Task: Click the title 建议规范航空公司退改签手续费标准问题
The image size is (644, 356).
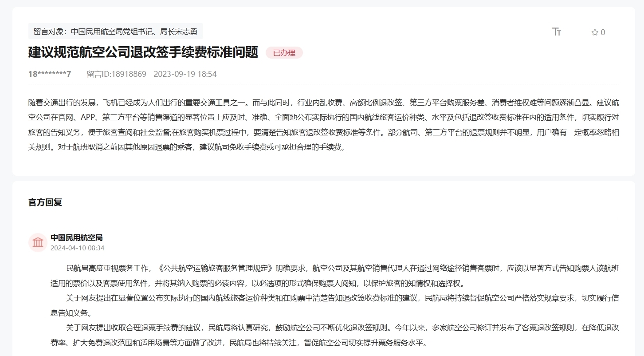Action: click(143, 52)
